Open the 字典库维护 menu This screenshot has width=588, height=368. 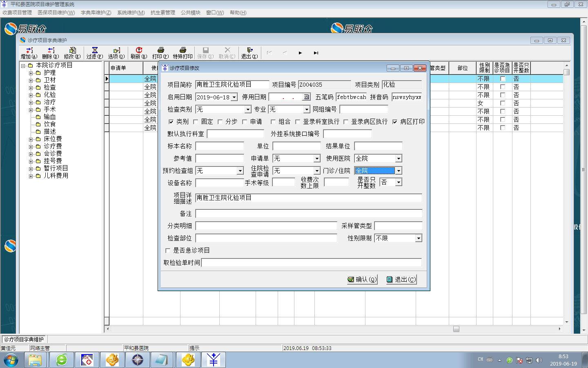(96, 13)
